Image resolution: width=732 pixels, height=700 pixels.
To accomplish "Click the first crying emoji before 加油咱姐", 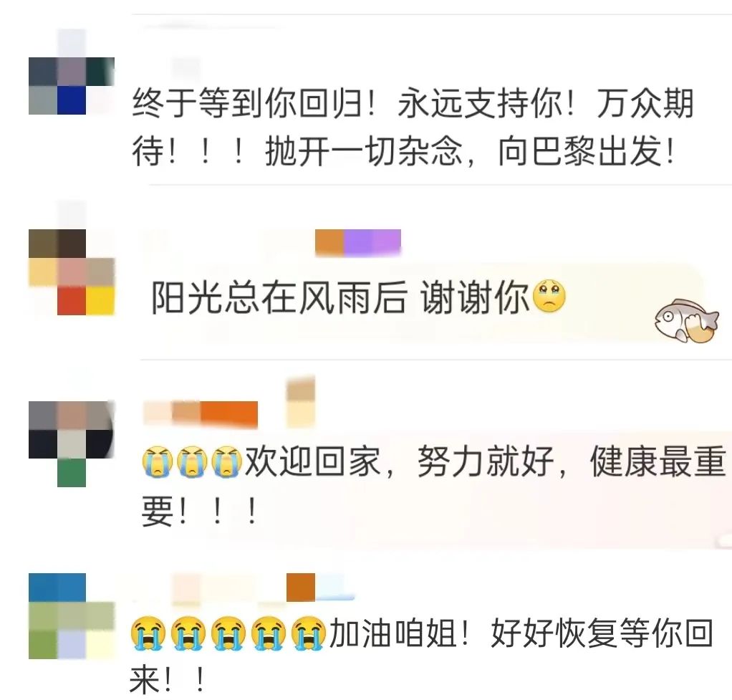I will 148,633.
